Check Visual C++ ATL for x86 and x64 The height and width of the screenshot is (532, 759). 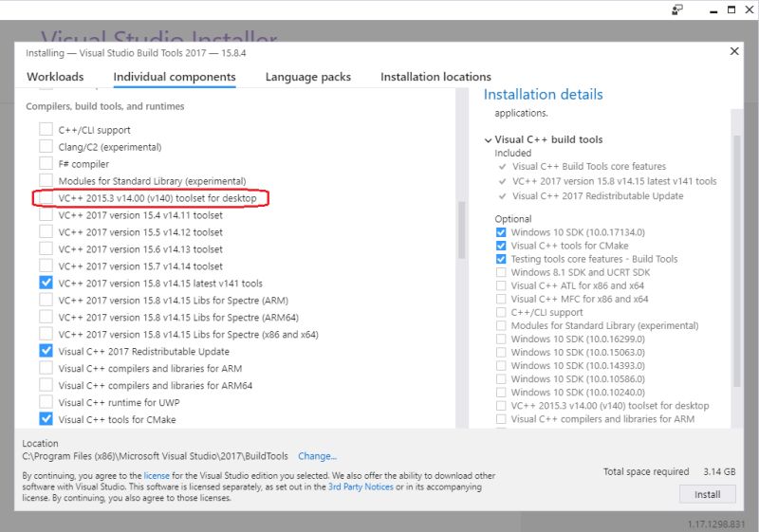click(501, 285)
